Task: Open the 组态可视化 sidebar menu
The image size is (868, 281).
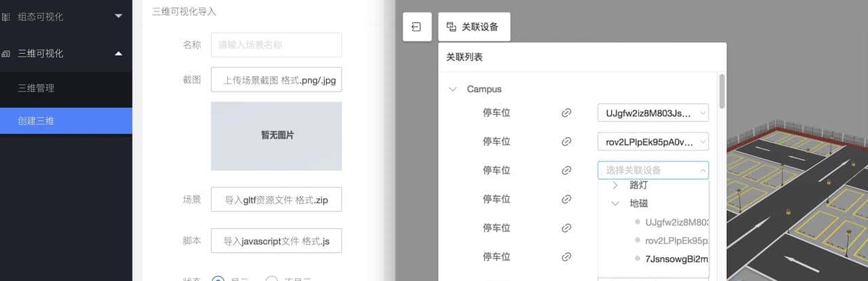Action: (x=66, y=16)
